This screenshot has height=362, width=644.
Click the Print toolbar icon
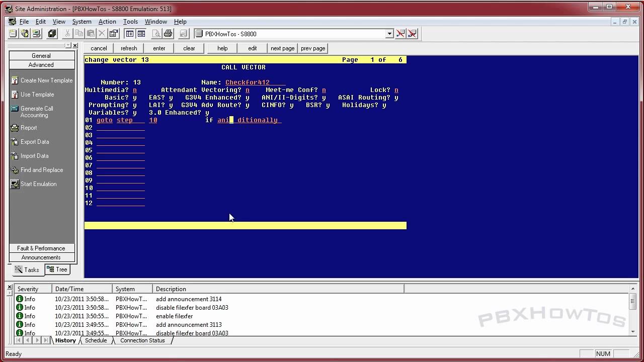click(x=168, y=34)
